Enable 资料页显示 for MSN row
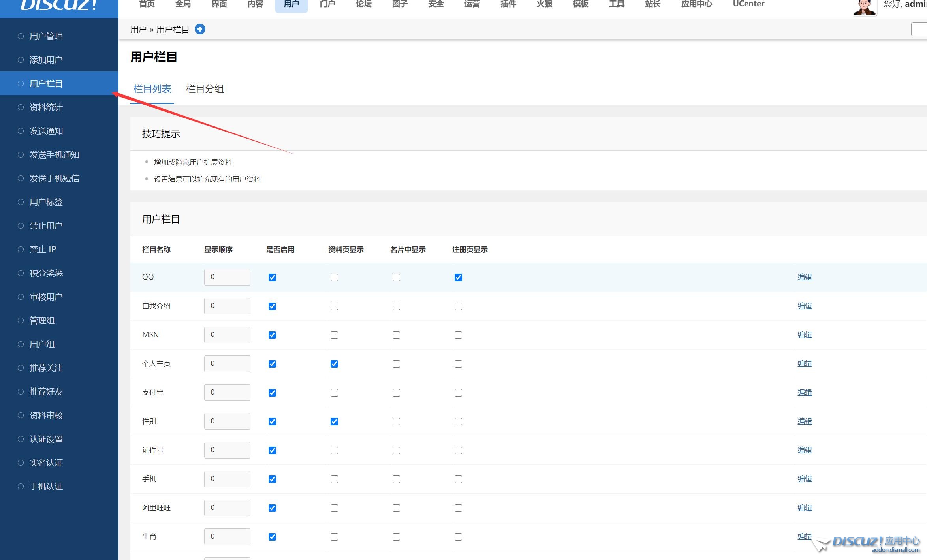 [x=334, y=335]
